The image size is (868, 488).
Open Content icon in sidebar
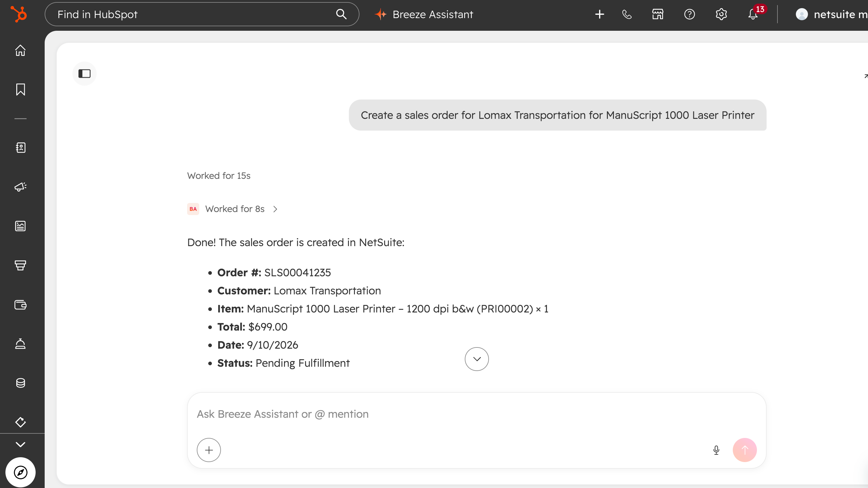(20, 226)
